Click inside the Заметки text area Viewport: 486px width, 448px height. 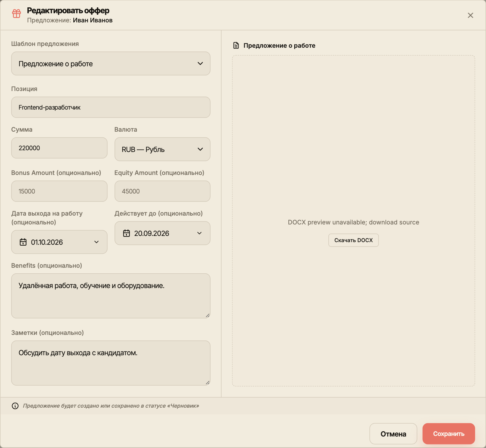point(111,363)
